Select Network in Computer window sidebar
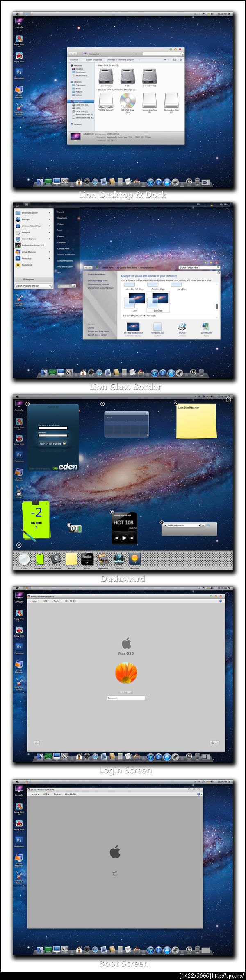 [x=76, y=124]
